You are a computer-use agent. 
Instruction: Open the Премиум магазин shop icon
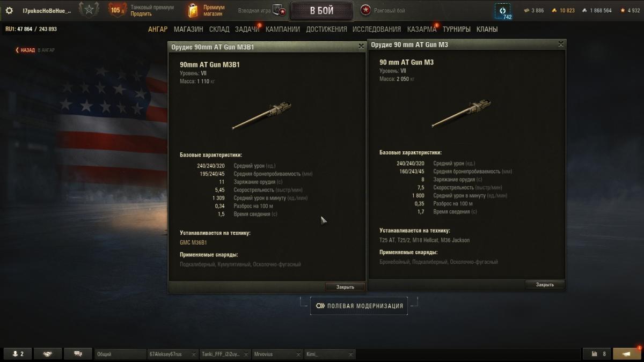tap(193, 10)
